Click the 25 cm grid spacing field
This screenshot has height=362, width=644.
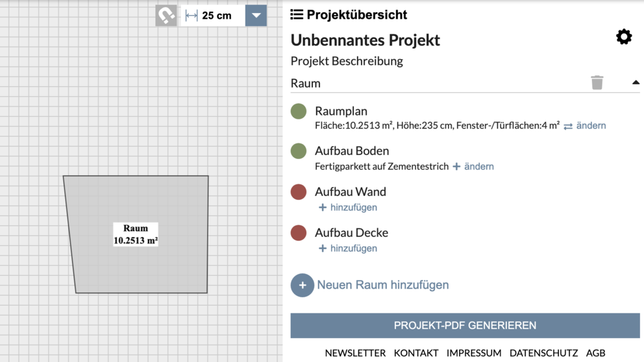point(213,16)
